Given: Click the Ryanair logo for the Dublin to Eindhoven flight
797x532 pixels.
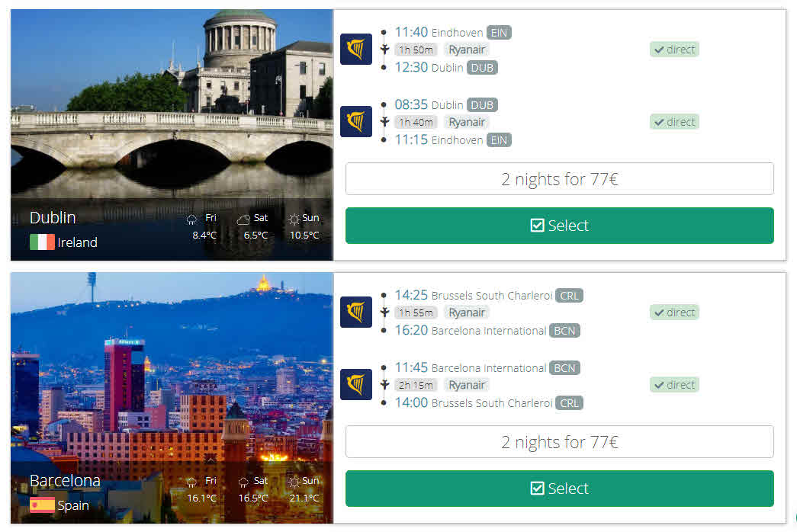Looking at the screenshot, I should point(356,122).
